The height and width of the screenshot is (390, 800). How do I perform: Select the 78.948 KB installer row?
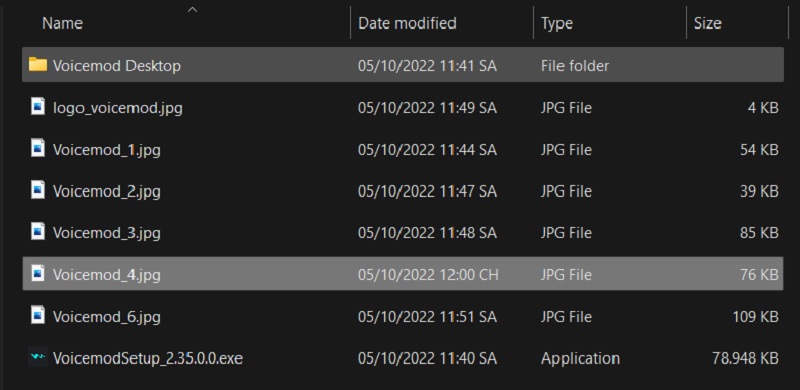(x=403, y=358)
